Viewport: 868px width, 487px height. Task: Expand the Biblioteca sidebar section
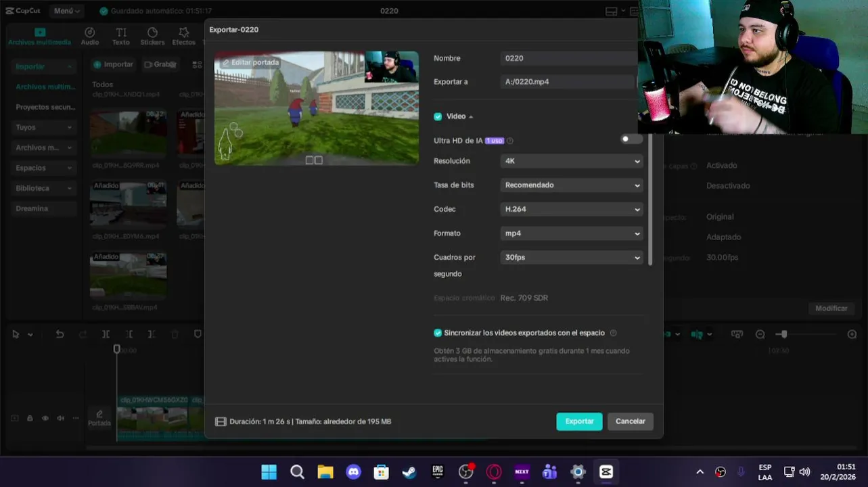tap(43, 188)
